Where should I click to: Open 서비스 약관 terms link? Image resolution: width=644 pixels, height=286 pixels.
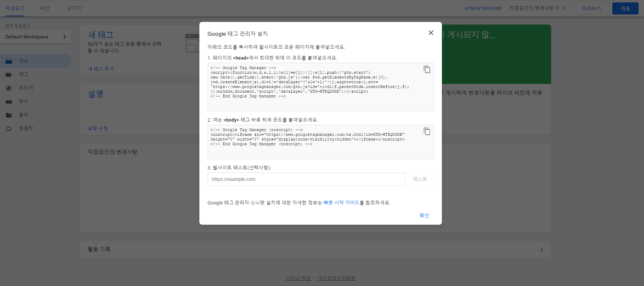coord(298,278)
